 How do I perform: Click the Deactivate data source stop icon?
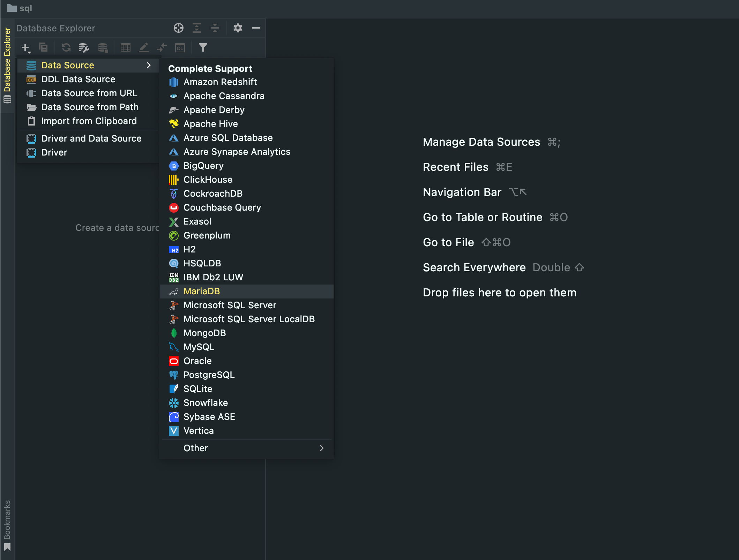pos(103,48)
